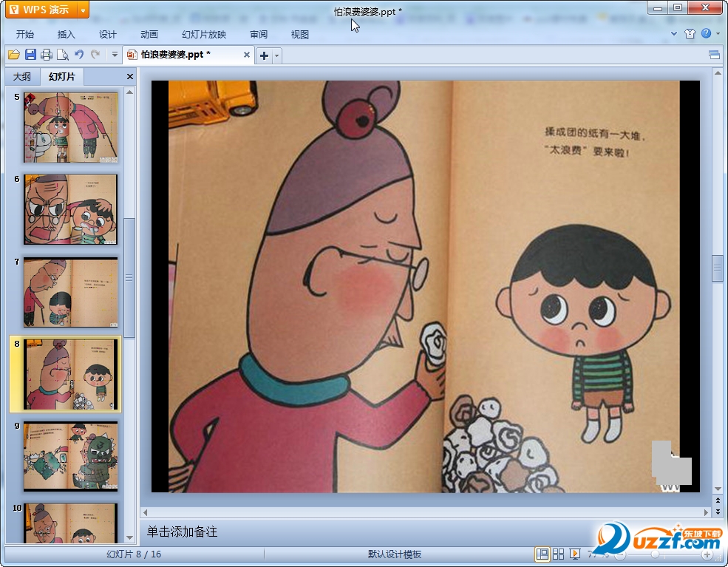Click the window arrangement icon on tab bar
Image resolution: width=728 pixels, height=567 pixels.
714,55
